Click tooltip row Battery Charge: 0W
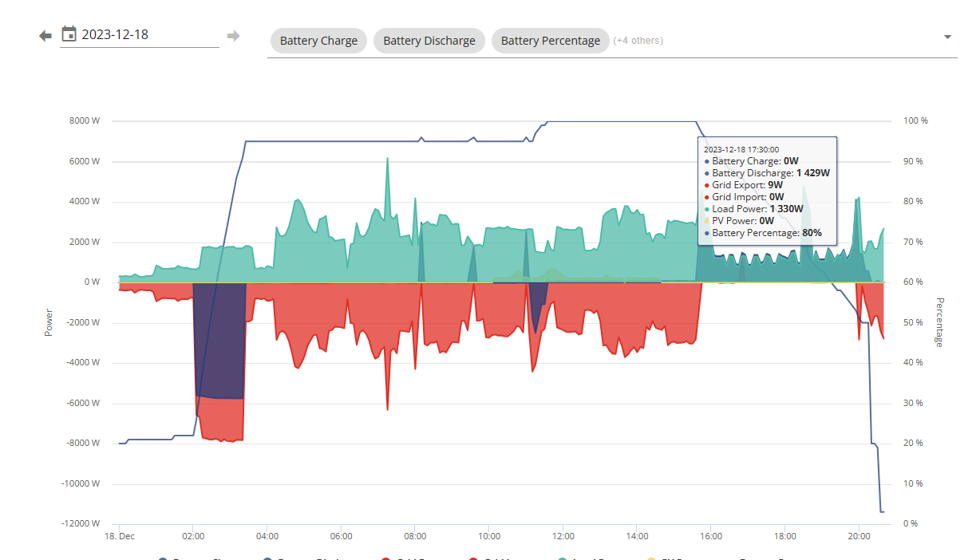 [751, 161]
